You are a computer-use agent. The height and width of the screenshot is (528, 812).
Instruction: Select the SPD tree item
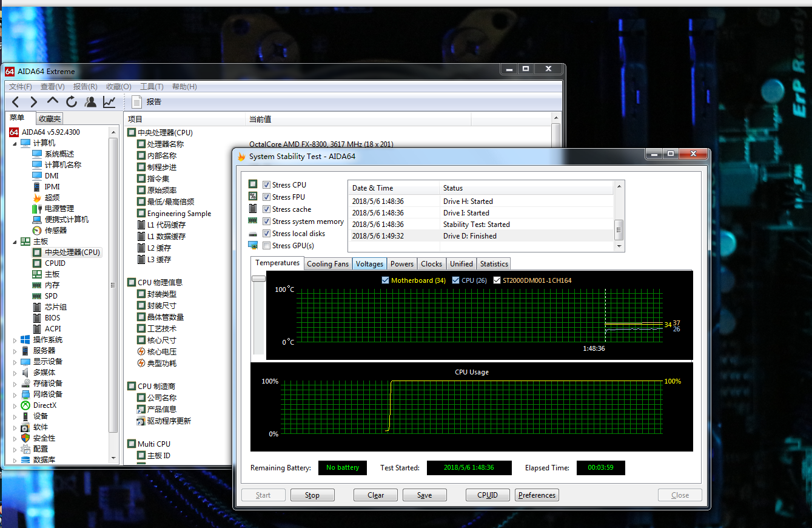tap(52, 296)
